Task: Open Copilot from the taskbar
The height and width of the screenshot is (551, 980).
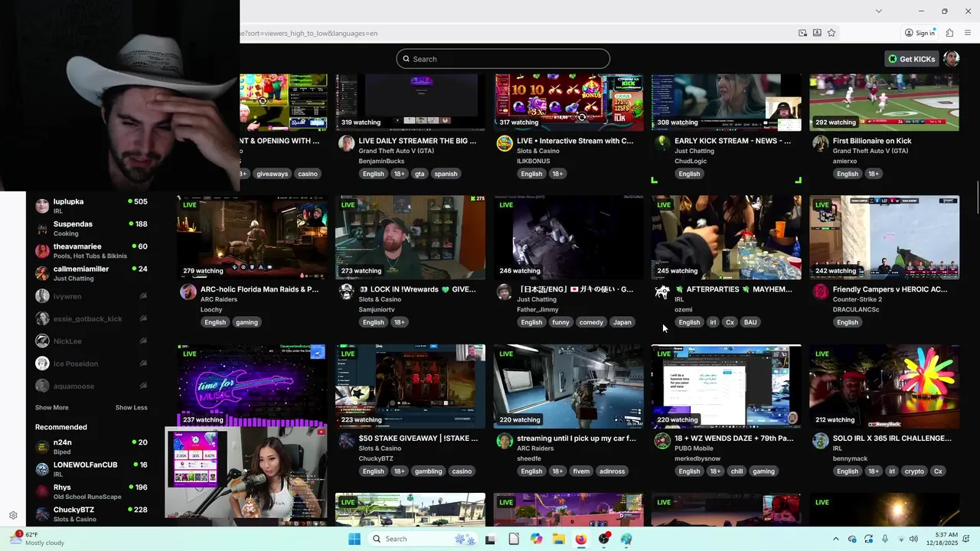Action: coord(536,539)
